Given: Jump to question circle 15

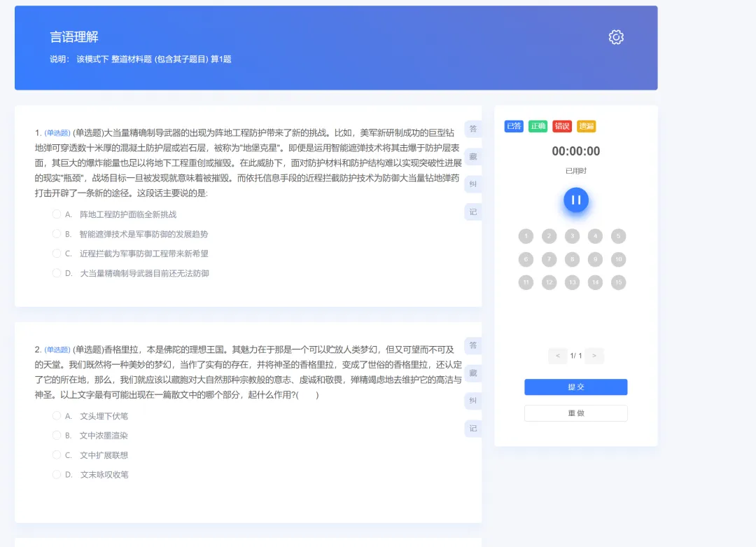Looking at the screenshot, I should [x=619, y=282].
